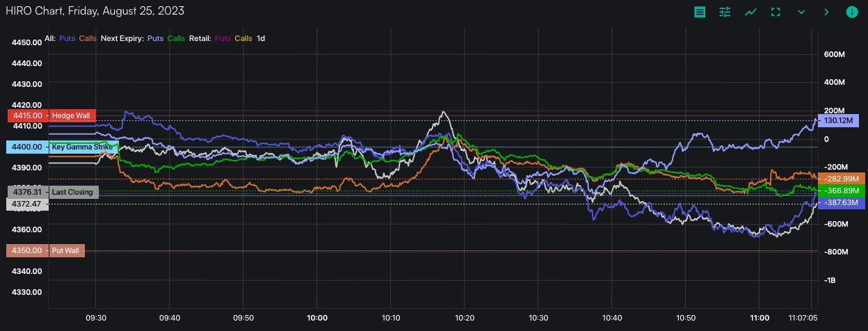Click the Key Gamma Strike label
This screenshot has width=868, height=331.
point(62,147)
